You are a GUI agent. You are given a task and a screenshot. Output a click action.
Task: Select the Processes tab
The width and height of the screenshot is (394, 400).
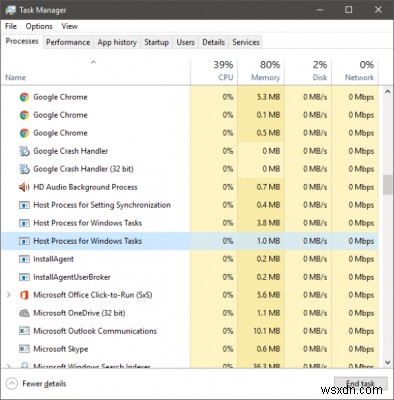pyautogui.click(x=22, y=41)
